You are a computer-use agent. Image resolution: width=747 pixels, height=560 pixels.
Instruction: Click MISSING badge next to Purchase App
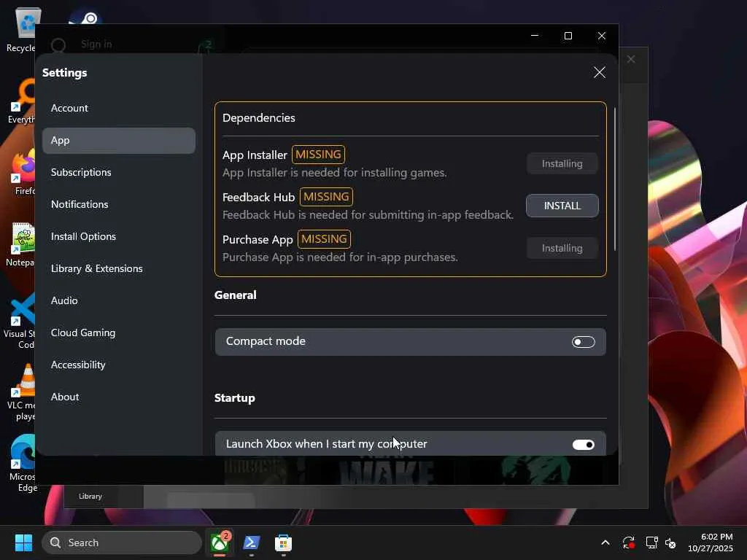click(x=324, y=239)
